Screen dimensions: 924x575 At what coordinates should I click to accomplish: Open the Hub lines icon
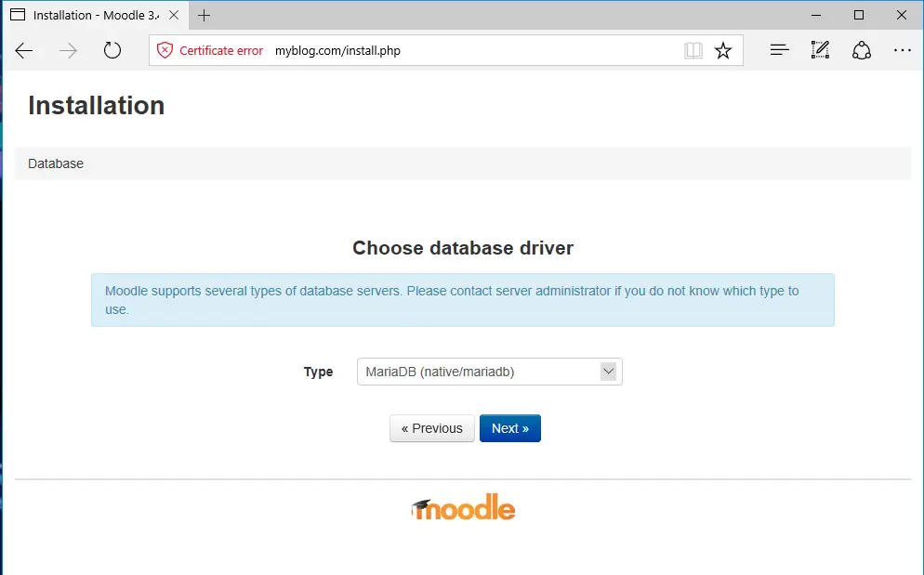(x=780, y=51)
